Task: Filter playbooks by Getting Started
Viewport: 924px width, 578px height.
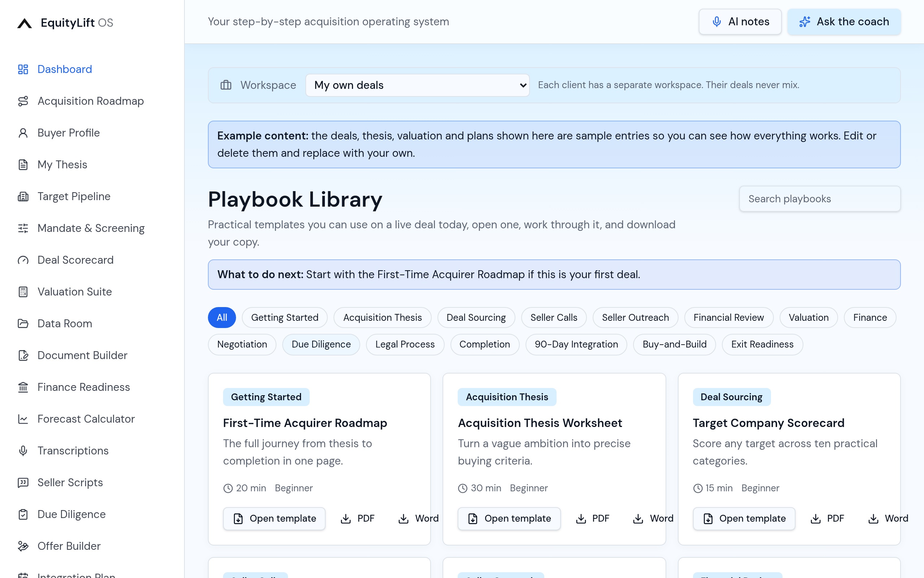Action: (x=284, y=318)
